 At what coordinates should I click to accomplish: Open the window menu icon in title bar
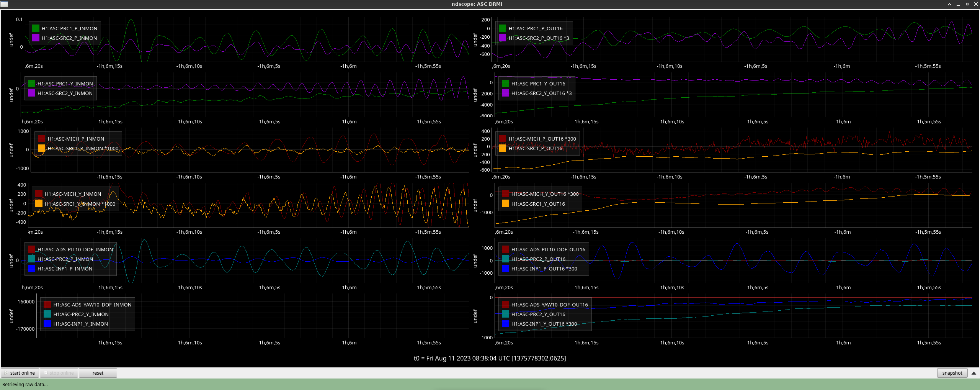click(4, 4)
